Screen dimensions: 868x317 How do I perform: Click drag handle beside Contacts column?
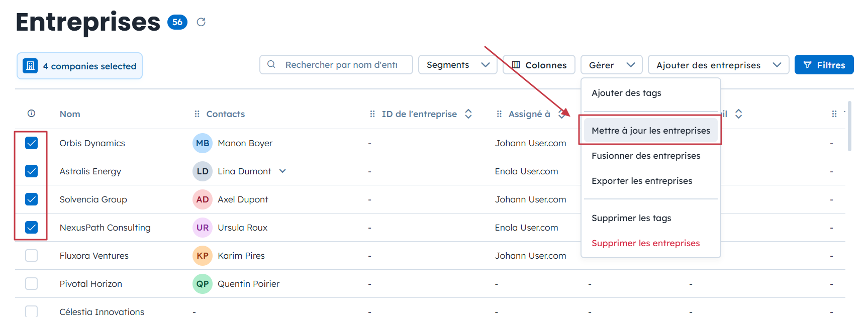click(x=197, y=114)
